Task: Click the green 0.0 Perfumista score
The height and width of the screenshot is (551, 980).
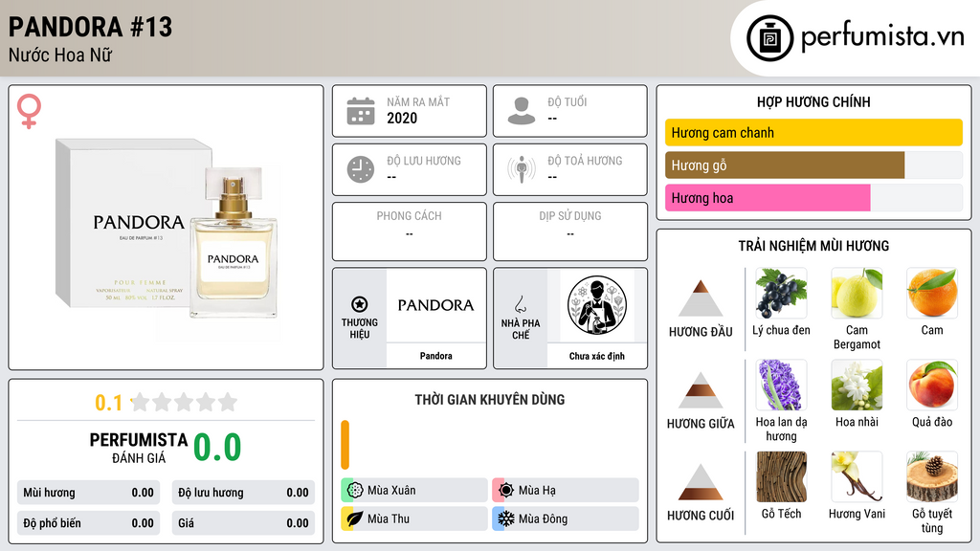Action: (217, 447)
